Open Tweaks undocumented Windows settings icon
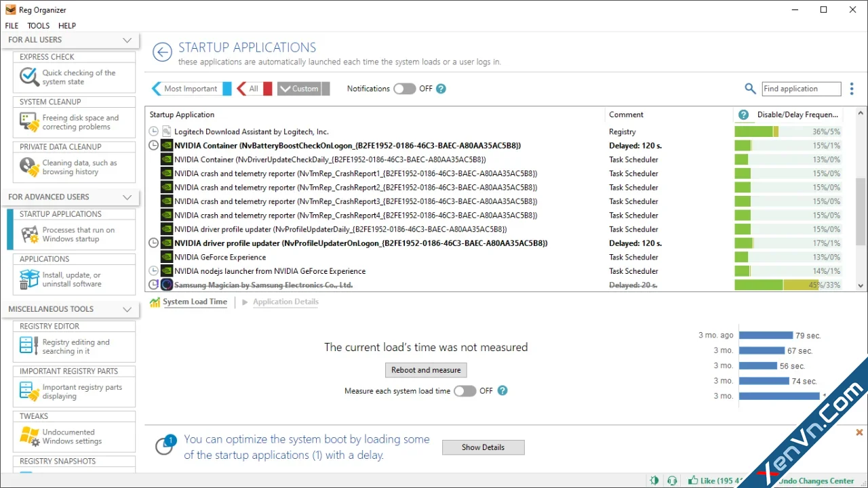The image size is (868, 488). click(x=29, y=436)
